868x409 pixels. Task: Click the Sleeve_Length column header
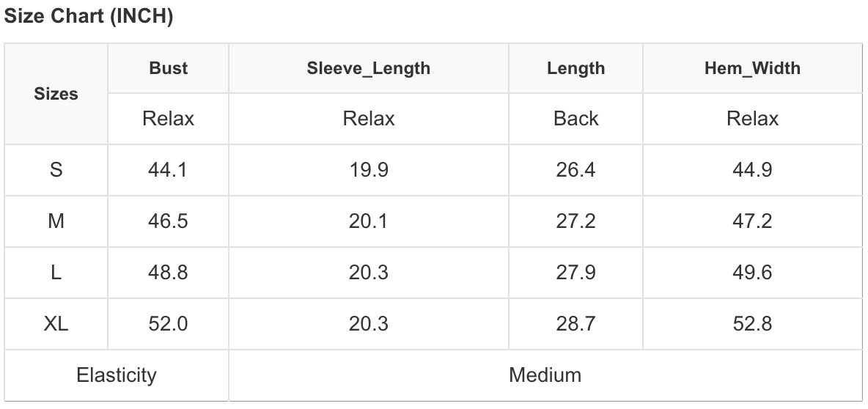coord(368,68)
